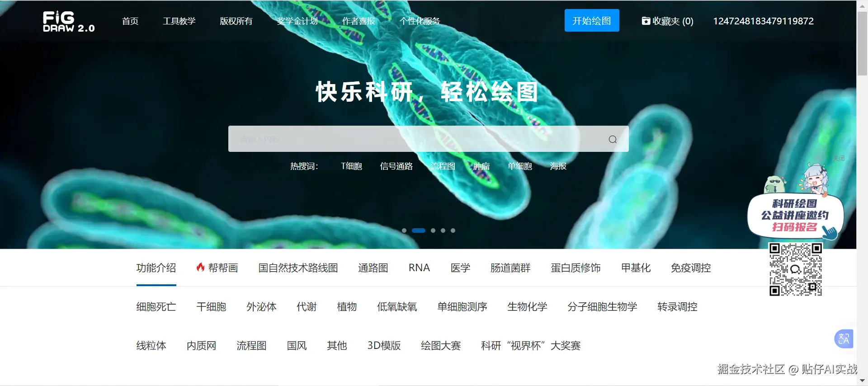The width and height of the screenshot is (868, 386).
Task: Click the translate floating icon
Action: [x=844, y=339]
